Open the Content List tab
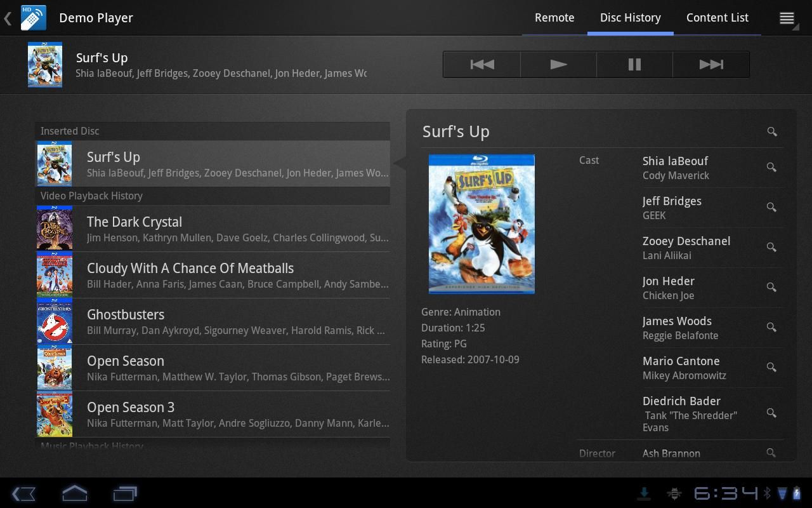Image resolution: width=812 pixels, height=508 pixels. [717, 17]
